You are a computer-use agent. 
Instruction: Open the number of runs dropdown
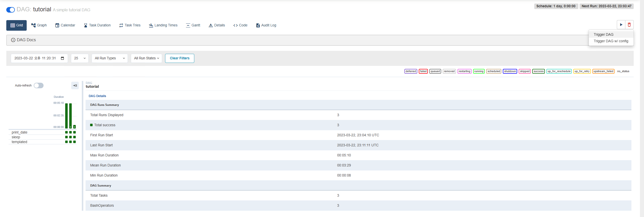[80, 58]
